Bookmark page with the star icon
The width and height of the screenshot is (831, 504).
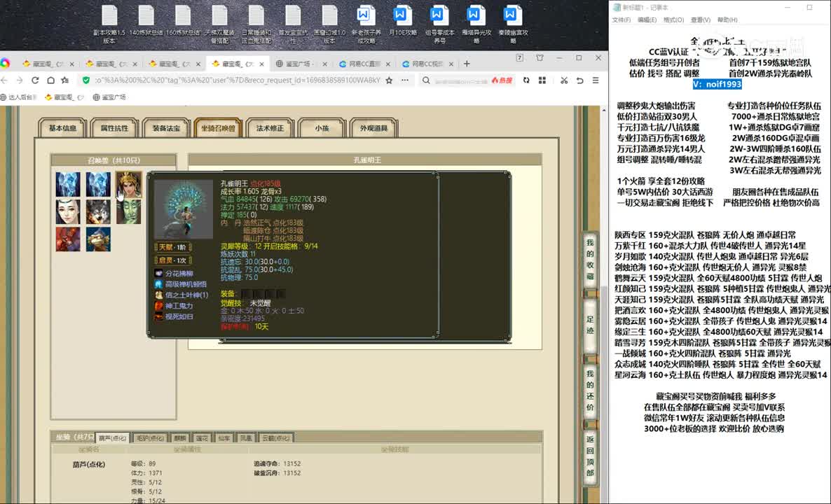(389, 80)
